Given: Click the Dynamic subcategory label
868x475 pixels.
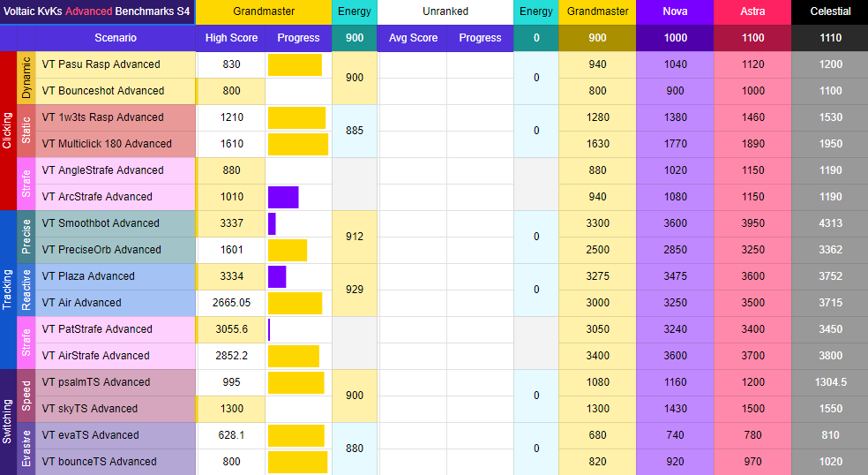Looking at the screenshot, I should 26,78.
